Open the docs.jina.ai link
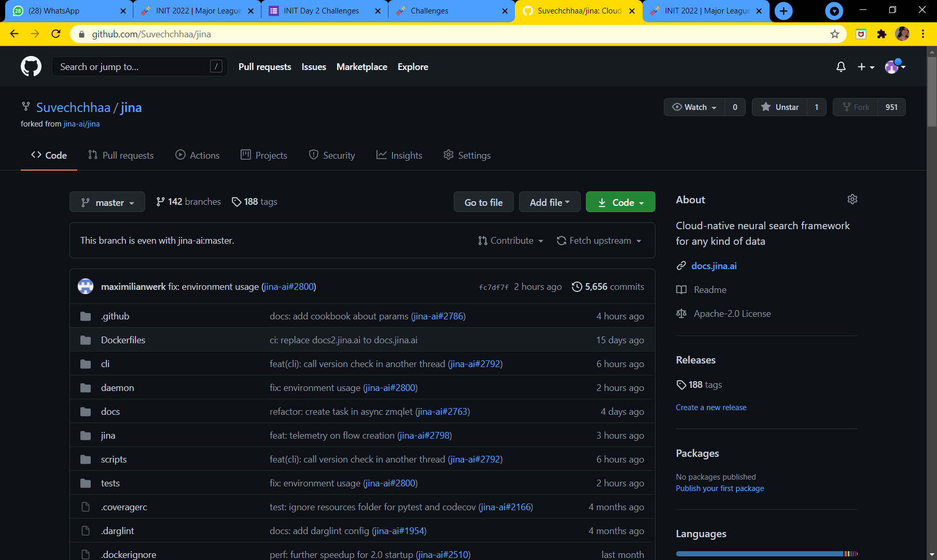Screen dimensions: 937x560 [x=714, y=266]
